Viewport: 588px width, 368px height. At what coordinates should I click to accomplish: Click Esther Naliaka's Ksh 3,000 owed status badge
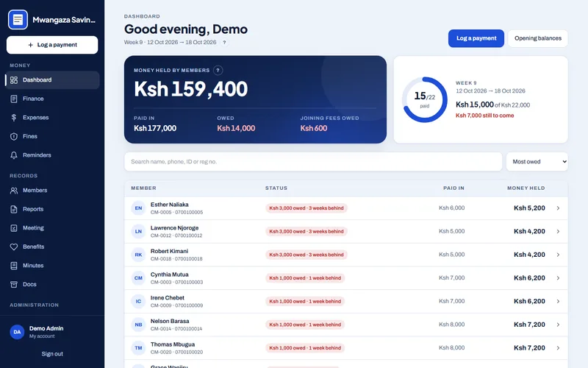[x=306, y=208]
